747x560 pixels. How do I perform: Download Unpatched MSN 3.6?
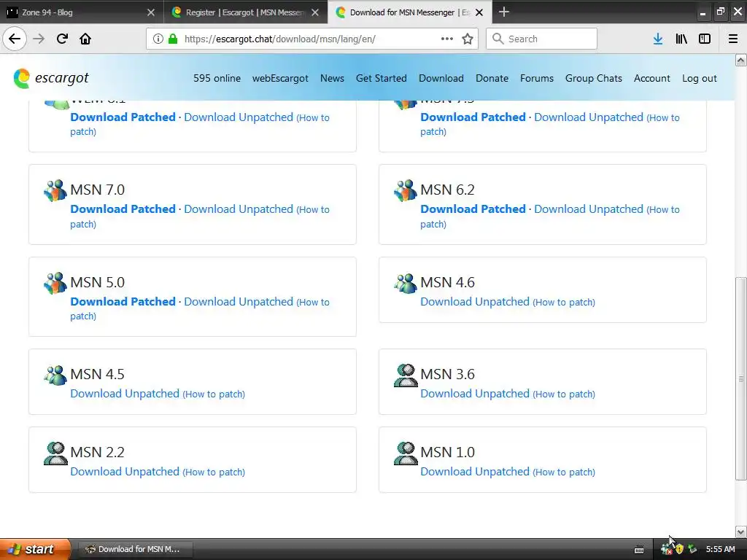(x=474, y=393)
